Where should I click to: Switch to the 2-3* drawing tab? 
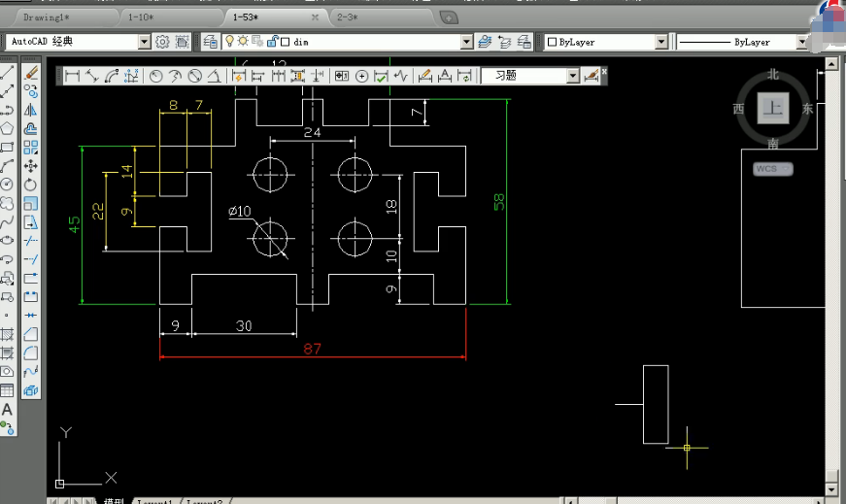(348, 17)
